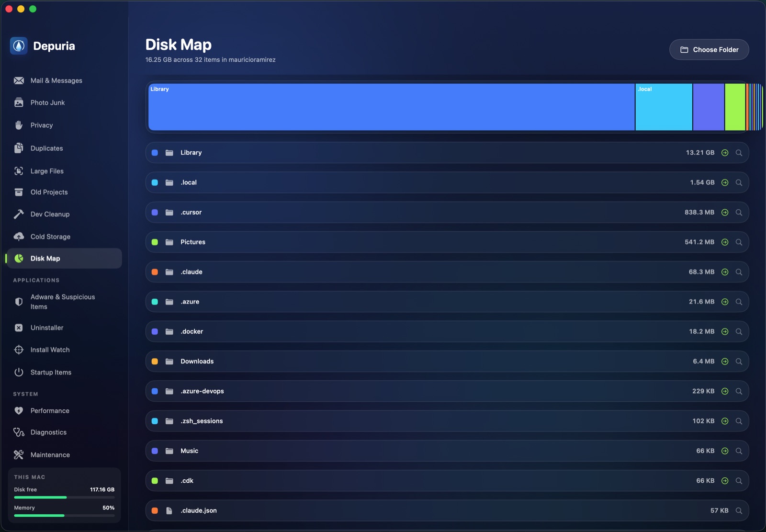Image resolution: width=766 pixels, height=532 pixels.
Task: Click the magnifier icon on the Library row
Action: pos(739,153)
